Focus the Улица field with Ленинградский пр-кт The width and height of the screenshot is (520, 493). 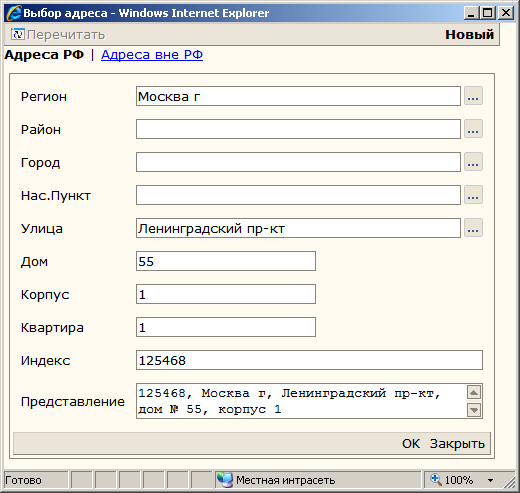click(x=298, y=228)
